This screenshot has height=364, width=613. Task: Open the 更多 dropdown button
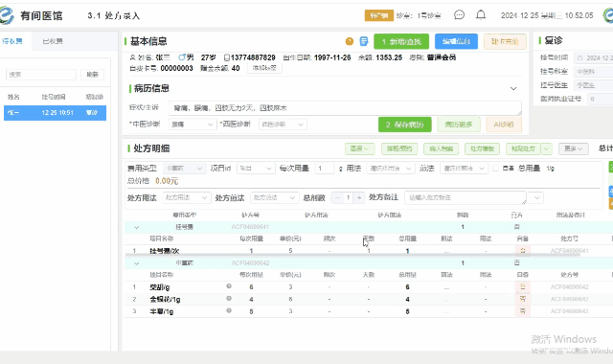coord(573,148)
